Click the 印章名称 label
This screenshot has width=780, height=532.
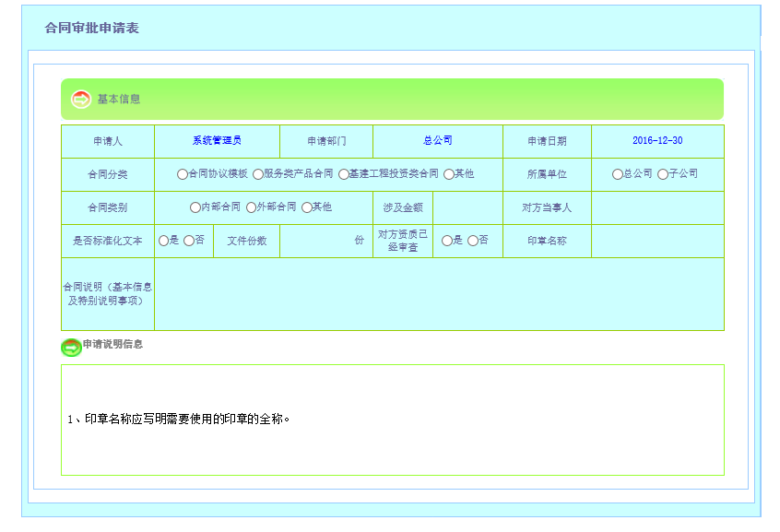point(547,241)
